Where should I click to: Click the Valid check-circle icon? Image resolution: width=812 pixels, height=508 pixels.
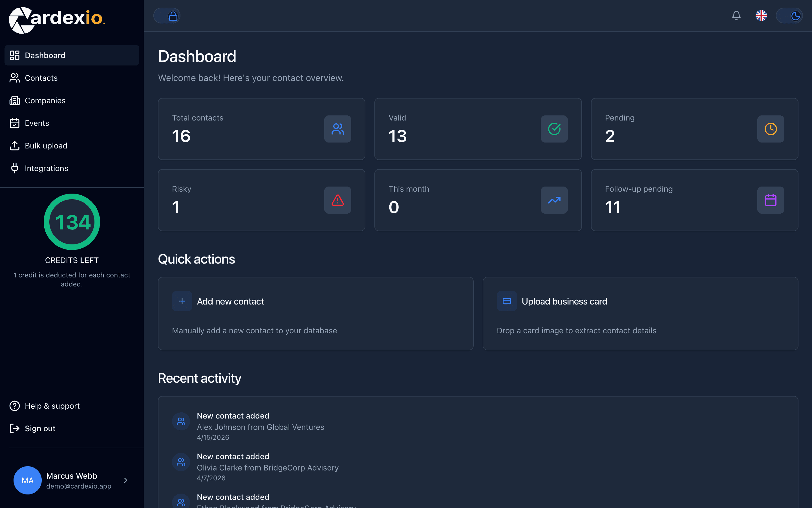tap(554, 129)
